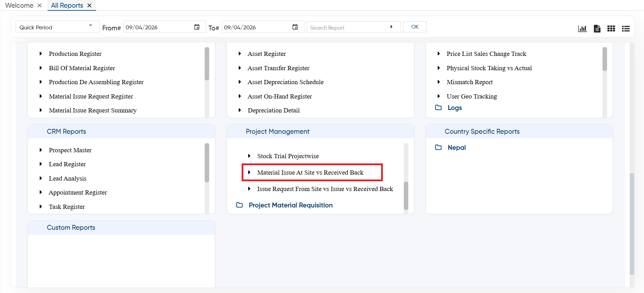Expand the Stock Trial Projectwise arrow
Image resolution: width=644 pixels, height=293 pixels.
(x=249, y=156)
